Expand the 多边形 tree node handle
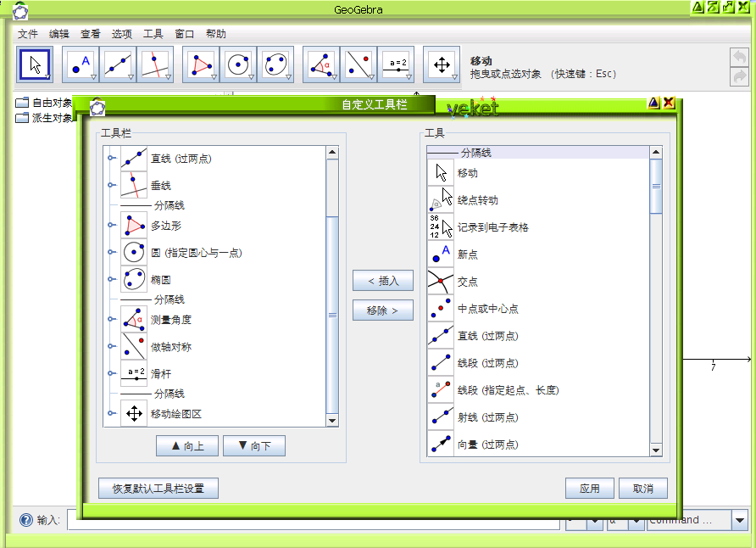Screen dimensions: 756x548 click(x=111, y=226)
